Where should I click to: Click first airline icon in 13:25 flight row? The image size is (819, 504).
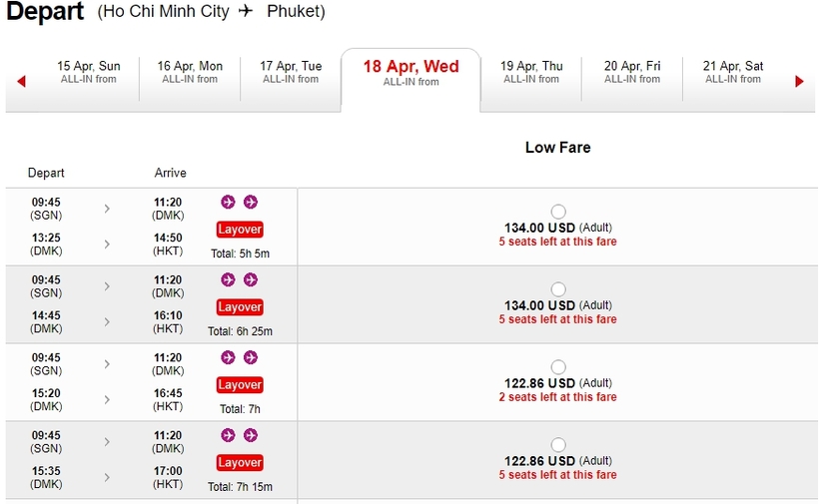[x=228, y=202]
